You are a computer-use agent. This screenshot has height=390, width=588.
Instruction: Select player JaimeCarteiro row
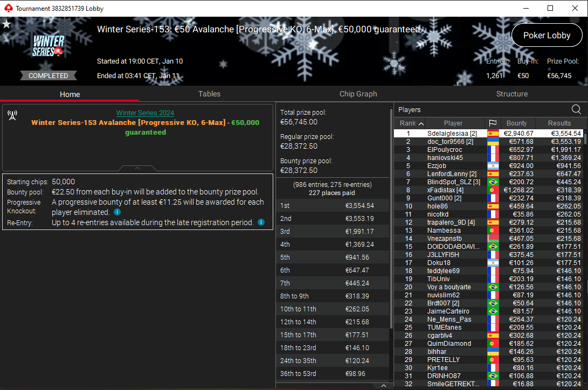click(x=489, y=311)
